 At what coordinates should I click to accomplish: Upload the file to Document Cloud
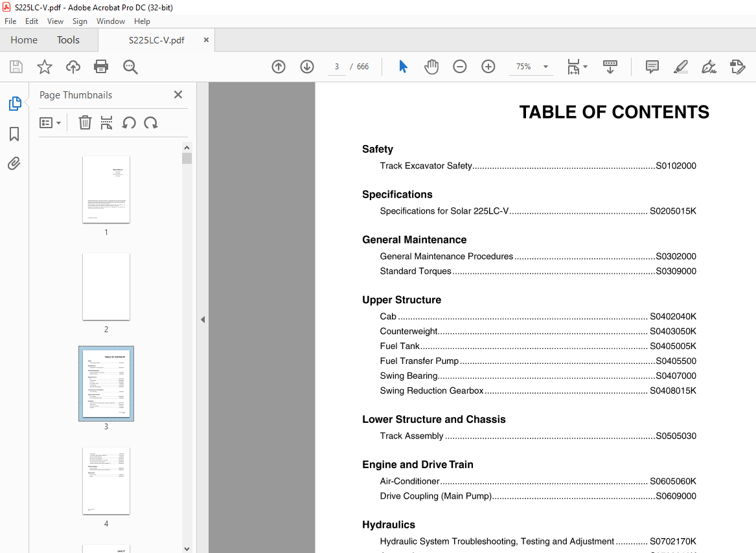(x=73, y=67)
